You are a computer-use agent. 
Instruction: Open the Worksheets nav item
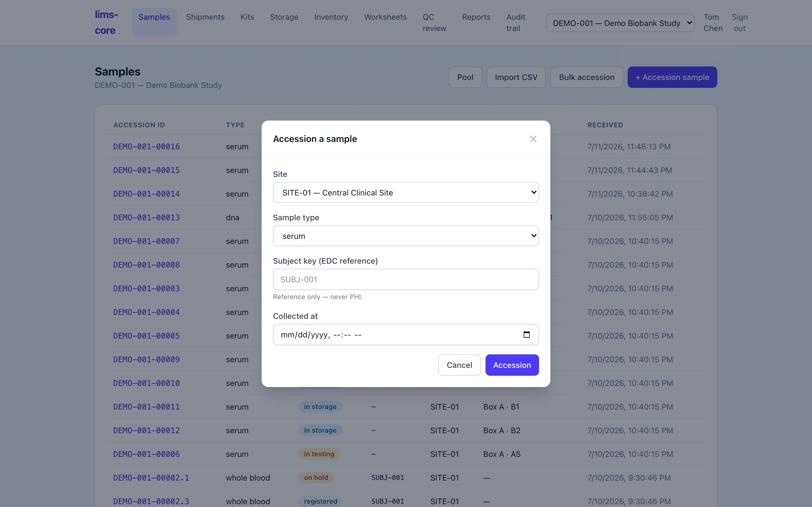pyautogui.click(x=385, y=17)
